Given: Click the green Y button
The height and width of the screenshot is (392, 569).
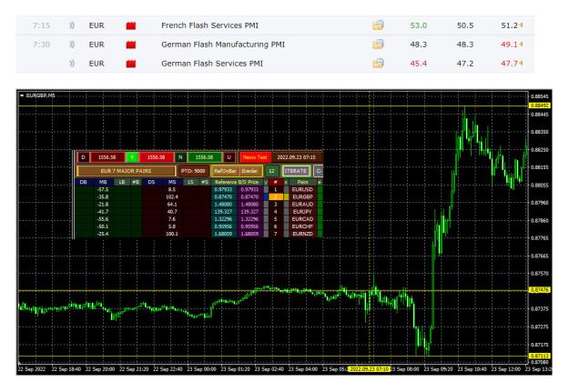Looking at the screenshot, I should click(x=132, y=157).
